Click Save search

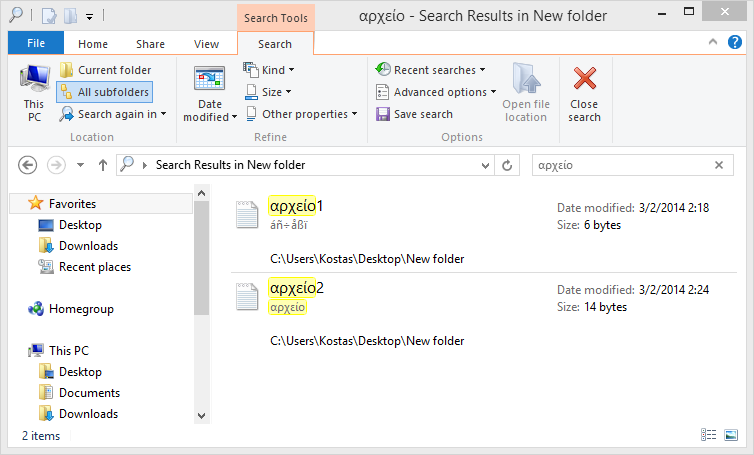414,114
